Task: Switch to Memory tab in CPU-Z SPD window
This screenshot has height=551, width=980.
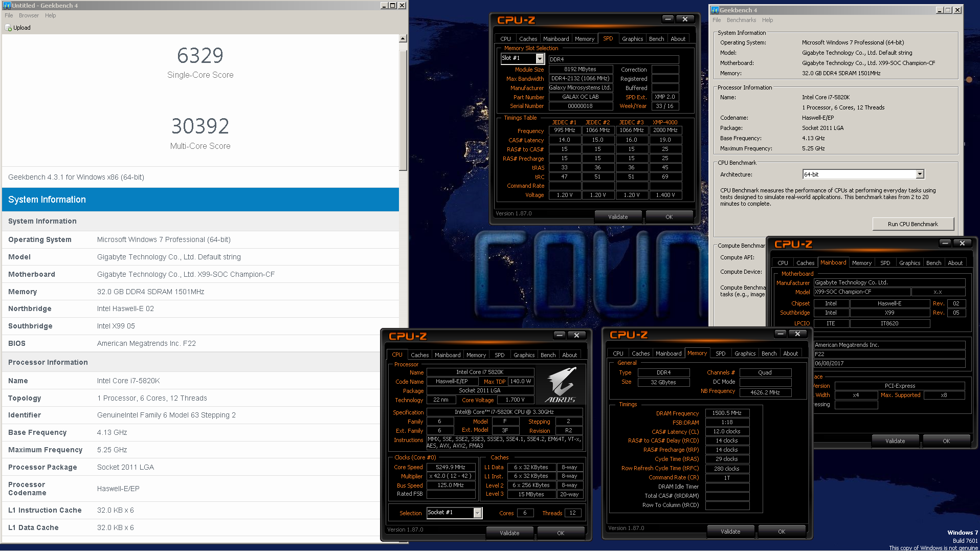Action: point(585,39)
